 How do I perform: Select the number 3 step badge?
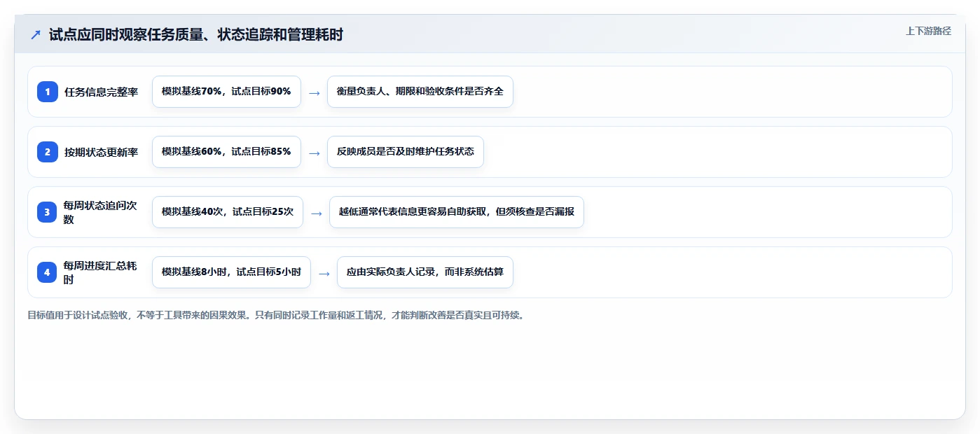point(48,212)
